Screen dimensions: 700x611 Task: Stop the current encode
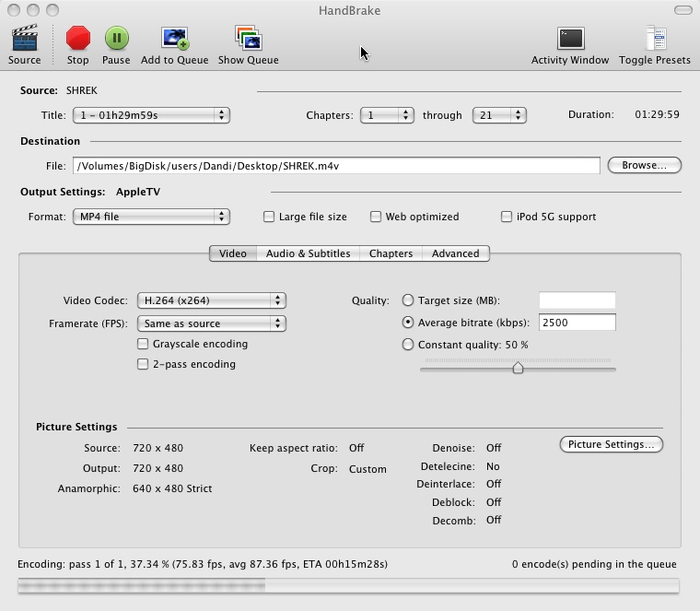tap(78, 38)
